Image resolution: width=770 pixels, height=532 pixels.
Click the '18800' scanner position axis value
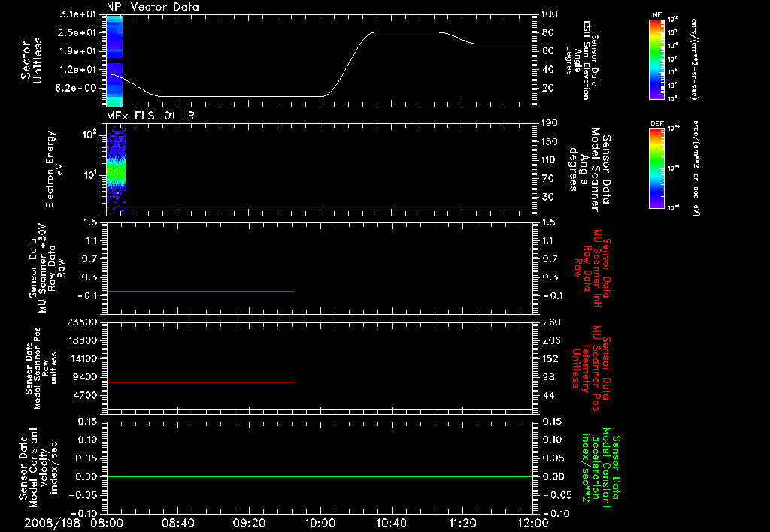pyautogui.click(x=81, y=340)
